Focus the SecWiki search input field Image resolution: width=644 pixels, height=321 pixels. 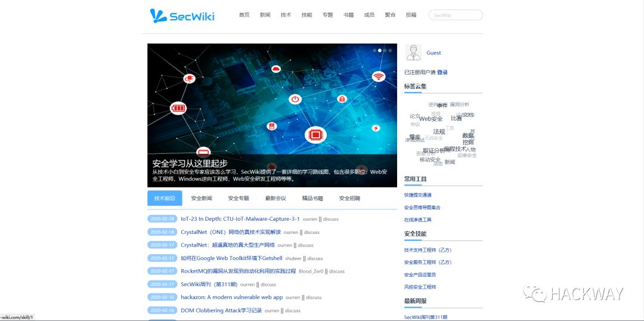point(456,15)
